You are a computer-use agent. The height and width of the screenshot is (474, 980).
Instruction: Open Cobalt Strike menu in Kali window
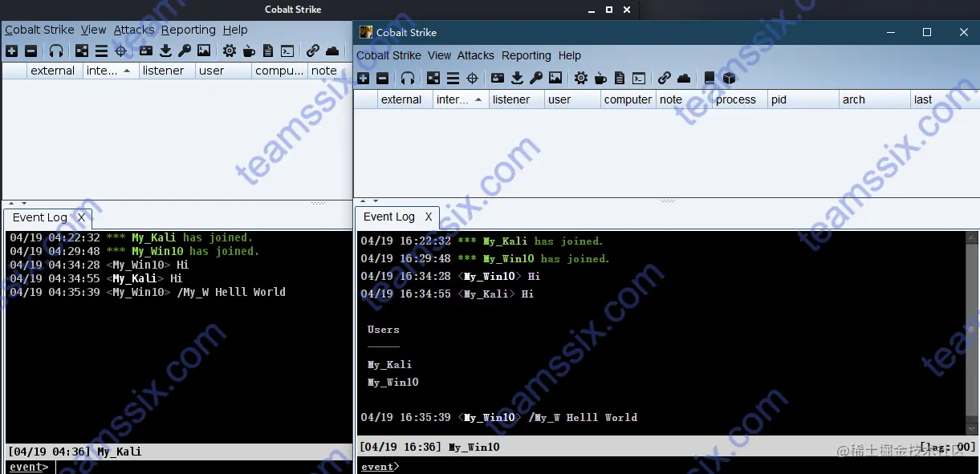click(39, 30)
